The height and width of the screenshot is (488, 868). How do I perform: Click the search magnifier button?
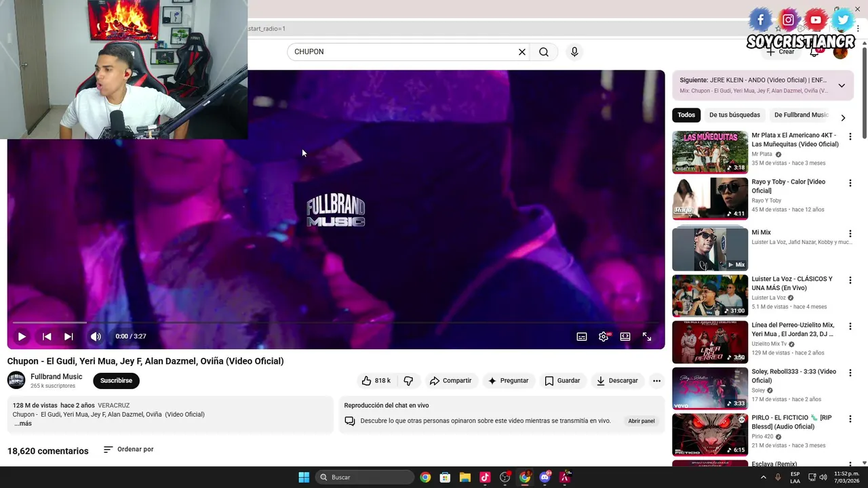(544, 52)
